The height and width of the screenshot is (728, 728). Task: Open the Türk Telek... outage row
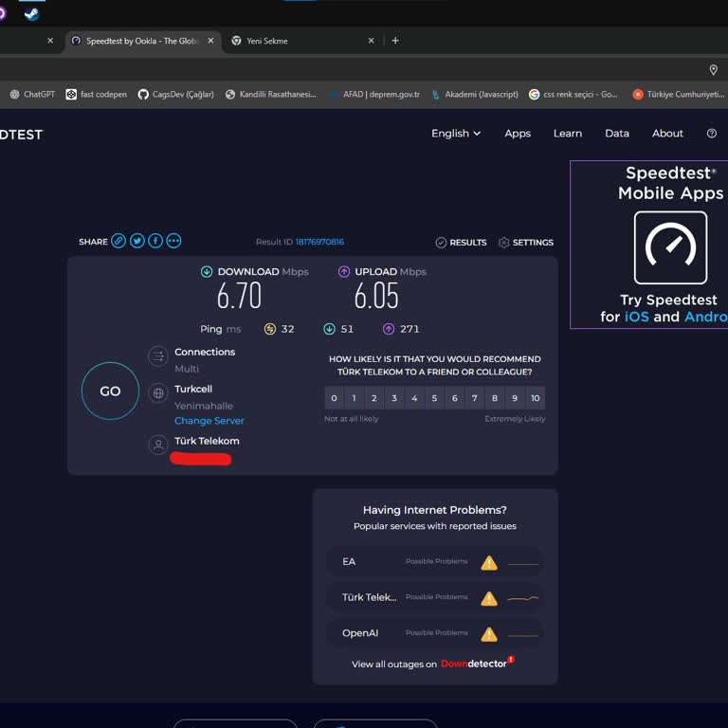435,598
